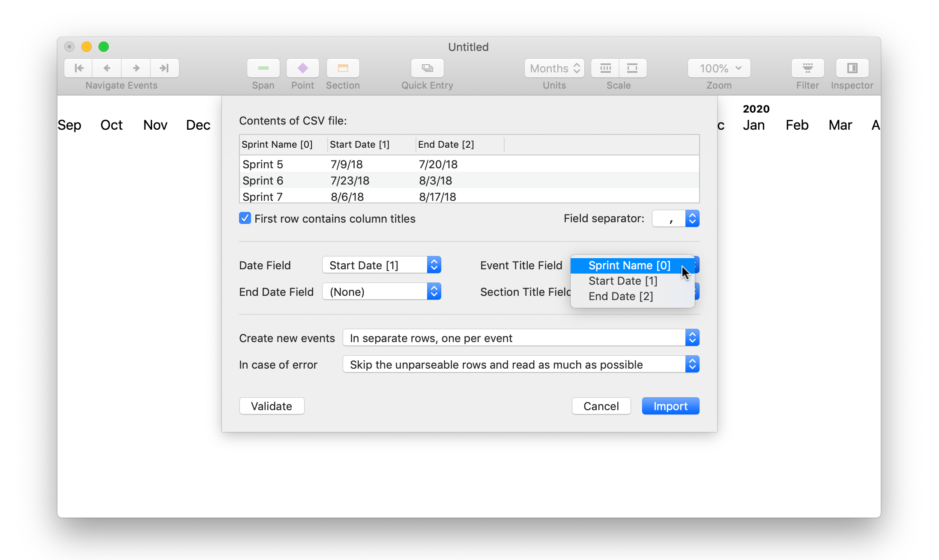Click the Import button
939x560 pixels.
(670, 405)
